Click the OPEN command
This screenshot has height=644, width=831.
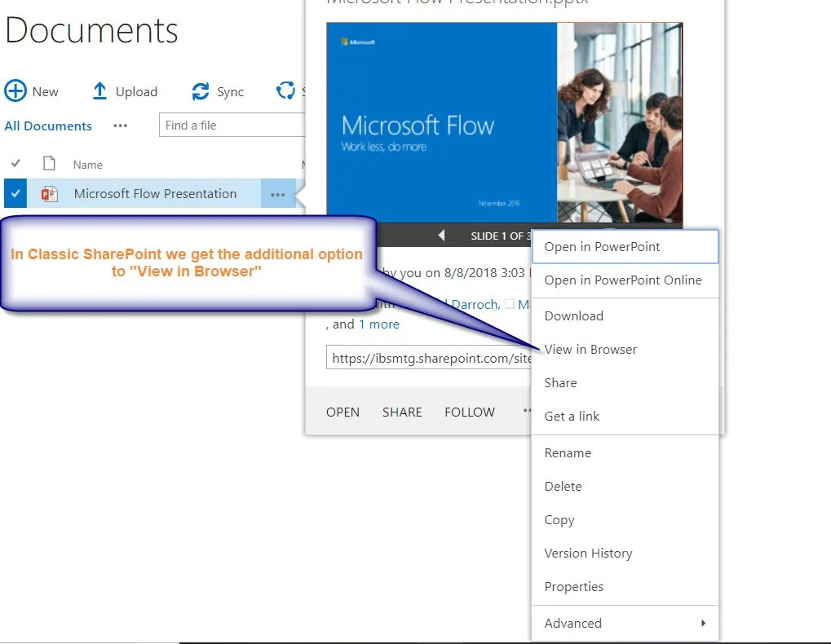point(343,412)
